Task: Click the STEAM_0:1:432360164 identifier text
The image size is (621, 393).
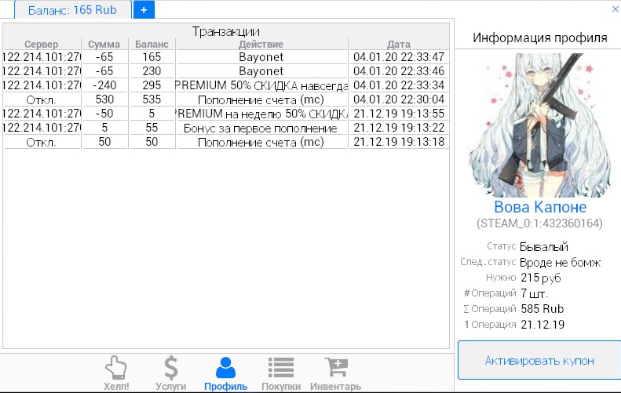Action: pyautogui.click(x=539, y=223)
